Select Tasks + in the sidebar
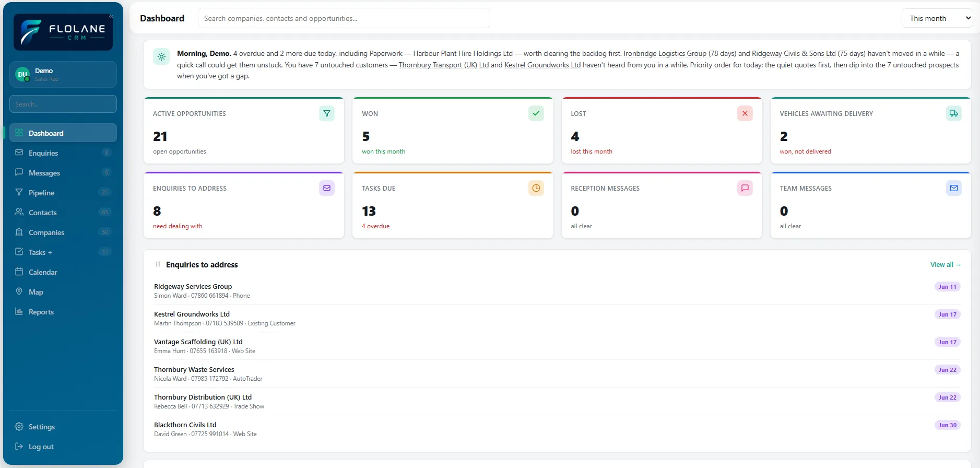Image resolution: width=980 pixels, height=468 pixels. click(x=63, y=252)
